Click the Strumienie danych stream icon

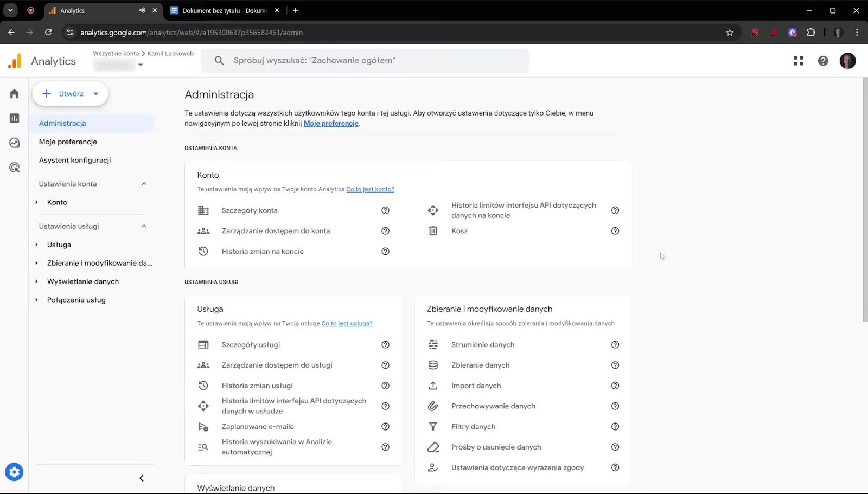pos(433,345)
